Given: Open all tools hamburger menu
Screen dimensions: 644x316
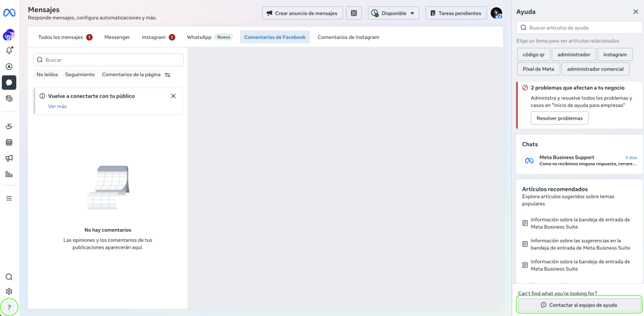Looking at the screenshot, I should 9,198.
